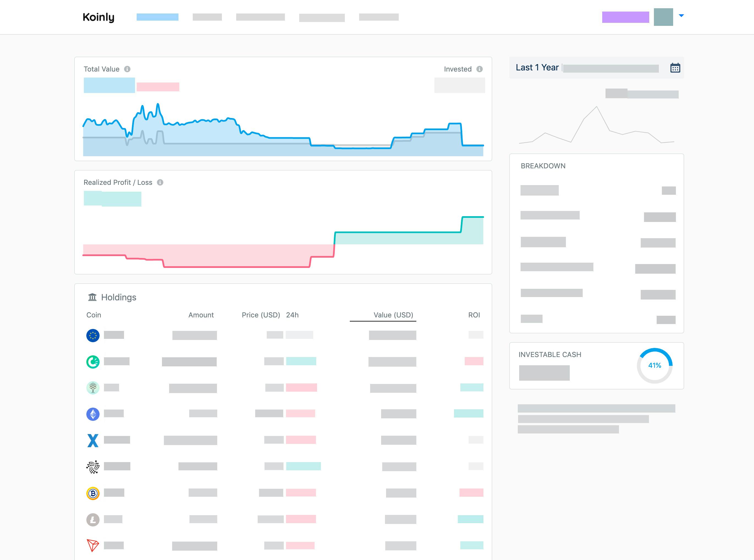Click the Ethereum coin icon in holdings
Image resolution: width=754 pixels, height=560 pixels.
pos(93,413)
